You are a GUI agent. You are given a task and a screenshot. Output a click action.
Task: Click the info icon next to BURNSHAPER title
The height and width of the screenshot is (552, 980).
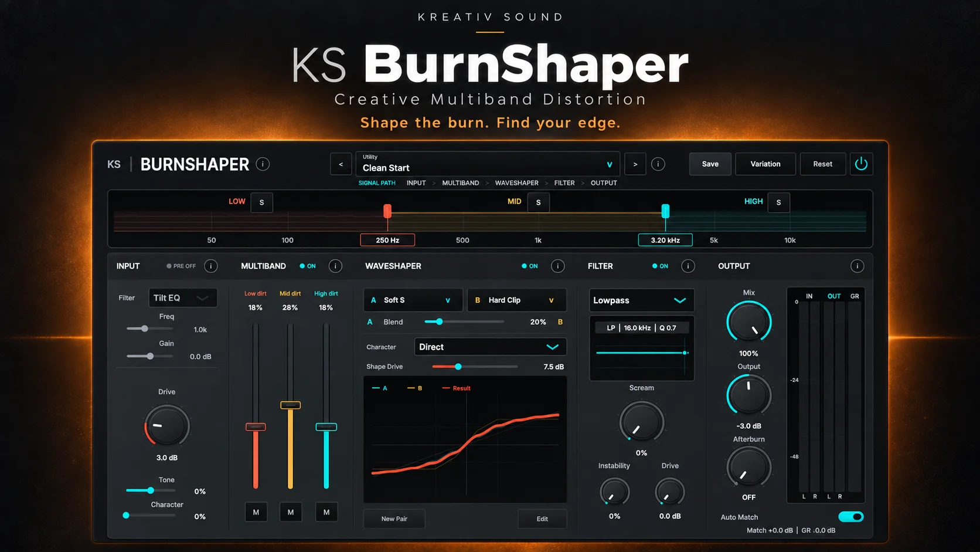click(x=263, y=164)
